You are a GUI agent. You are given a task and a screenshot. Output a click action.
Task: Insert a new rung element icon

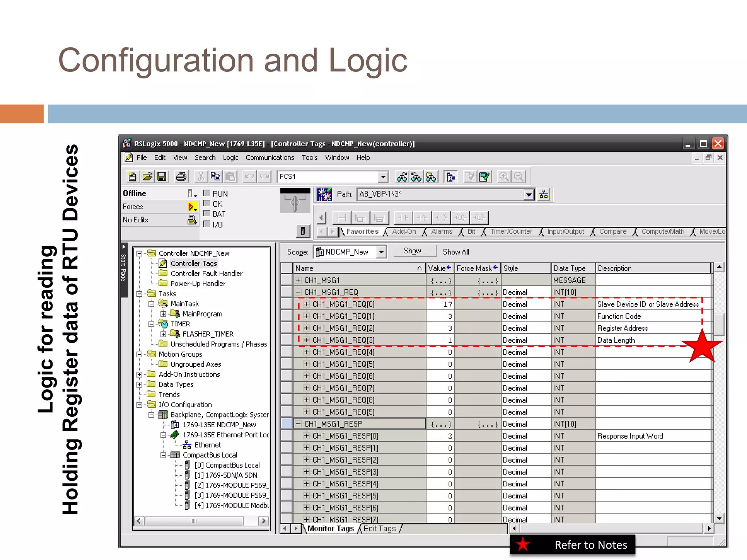tap(342, 218)
